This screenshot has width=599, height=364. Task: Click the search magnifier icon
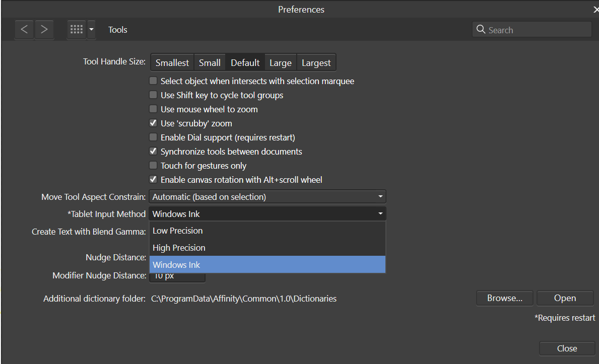click(481, 29)
